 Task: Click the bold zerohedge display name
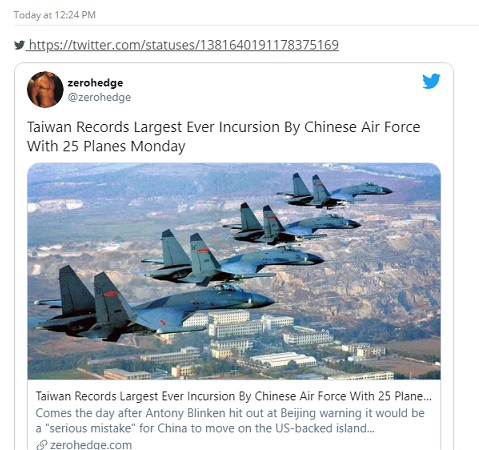click(95, 83)
